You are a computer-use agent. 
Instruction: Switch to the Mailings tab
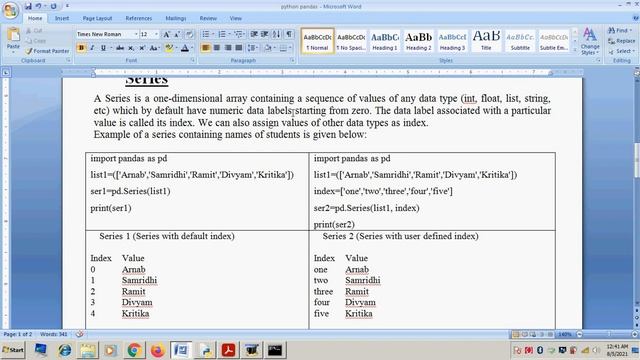click(176, 18)
